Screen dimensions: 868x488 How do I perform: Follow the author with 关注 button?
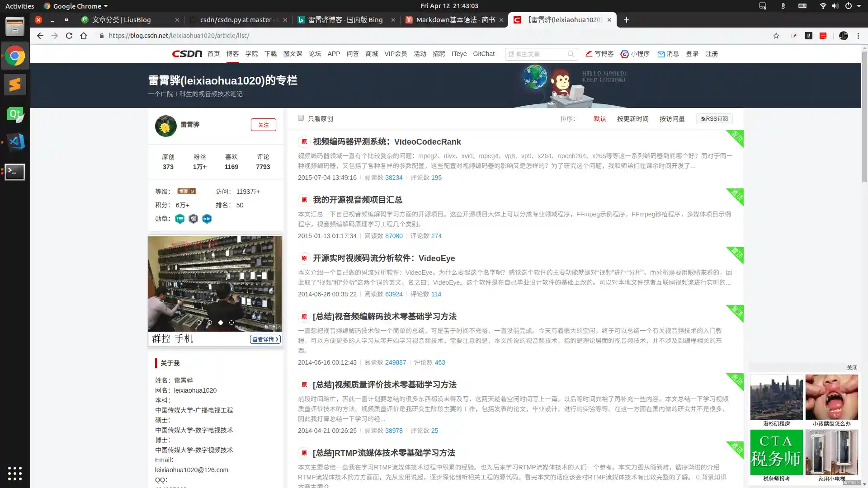coord(264,125)
